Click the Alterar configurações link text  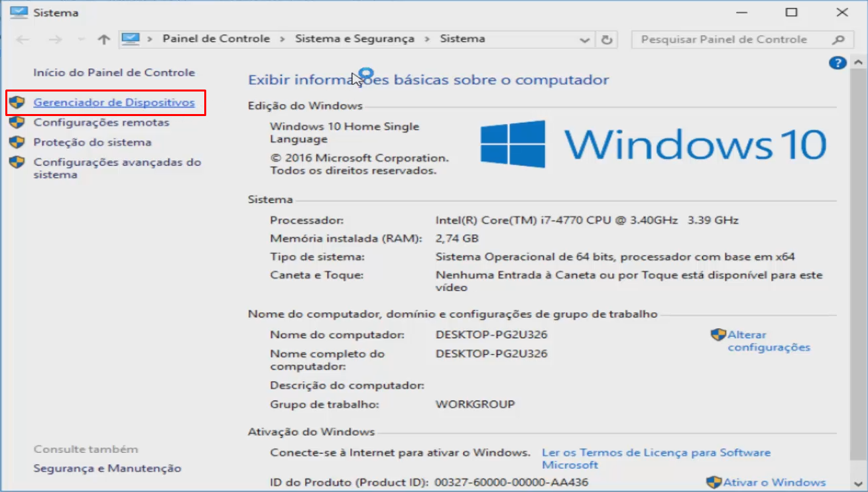pos(769,341)
